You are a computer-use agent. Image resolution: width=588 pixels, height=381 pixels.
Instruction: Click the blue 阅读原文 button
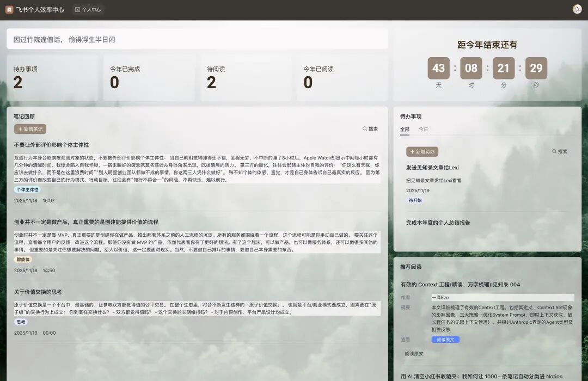point(445,339)
